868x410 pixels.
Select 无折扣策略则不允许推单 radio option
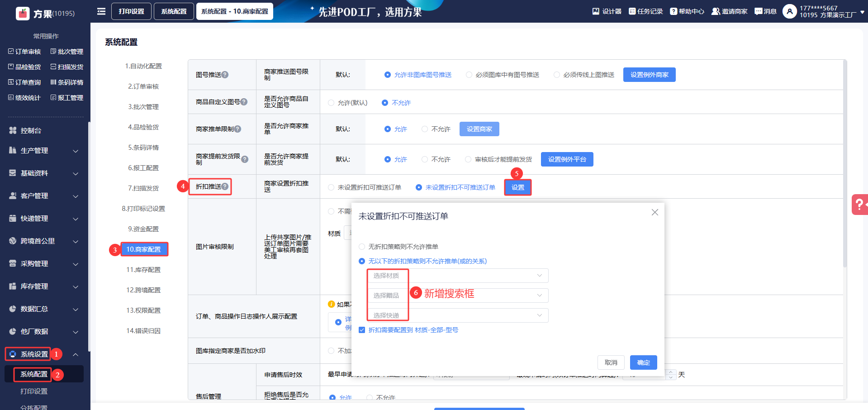click(x=362, y=247)
